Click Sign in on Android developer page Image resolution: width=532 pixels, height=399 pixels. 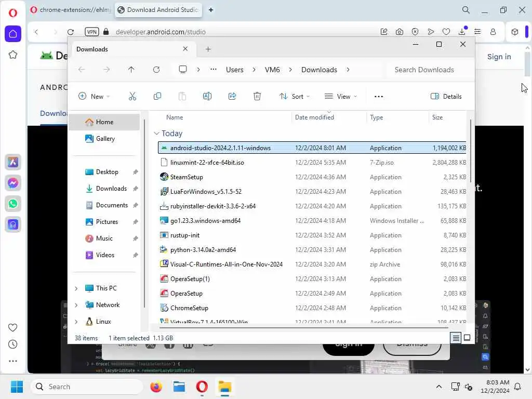click(499, 57)
